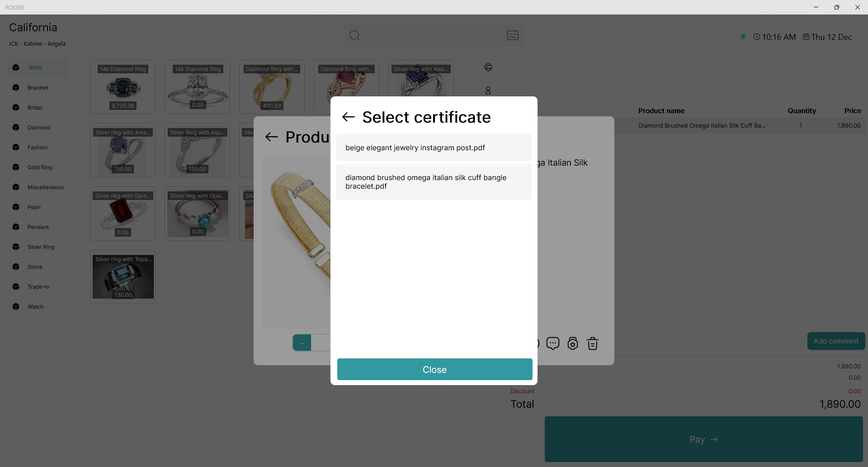The height and width of the screenshot is (467, 868).
Task: Click the Discount label
Action: click(x=522, y=391)
